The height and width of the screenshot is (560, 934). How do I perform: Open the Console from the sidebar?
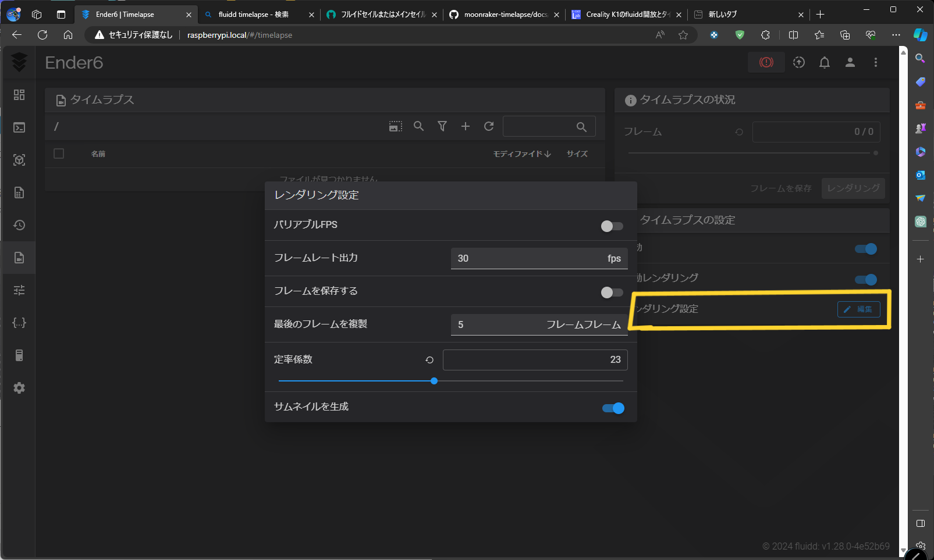point(19,127)
